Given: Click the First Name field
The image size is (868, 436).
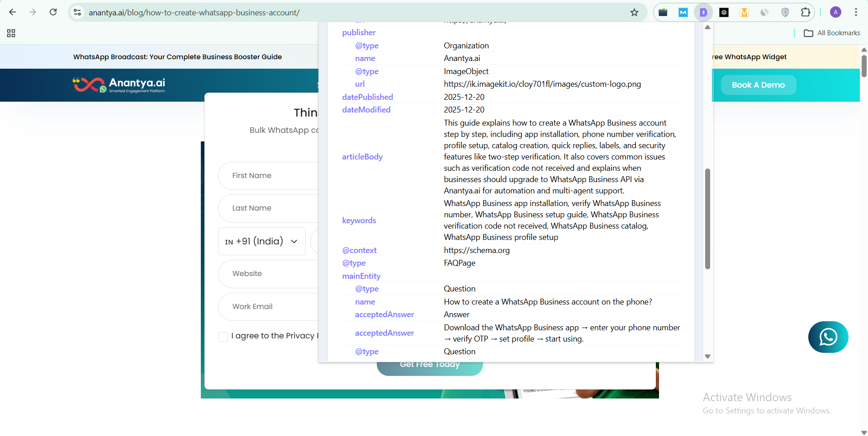Looking at the screenshot, I should pos(268,175).
